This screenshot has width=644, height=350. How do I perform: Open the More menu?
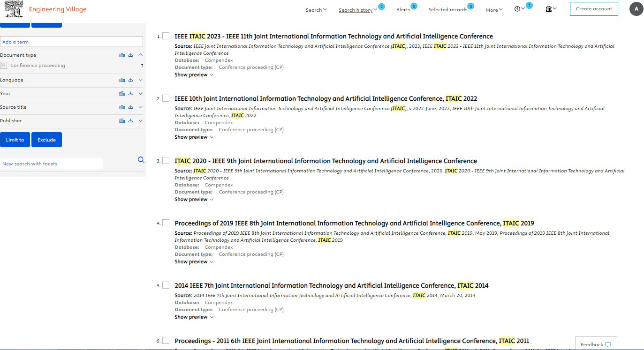tap(494, 10)
